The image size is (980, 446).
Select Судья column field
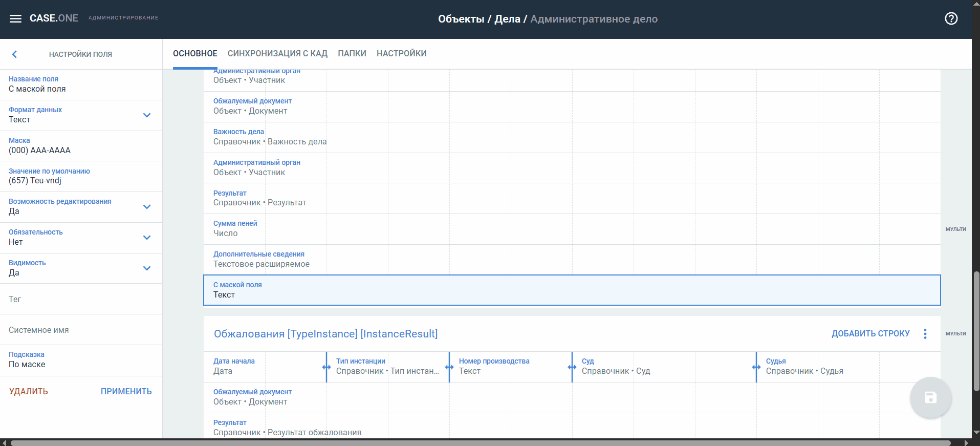(x=848, y=367)
